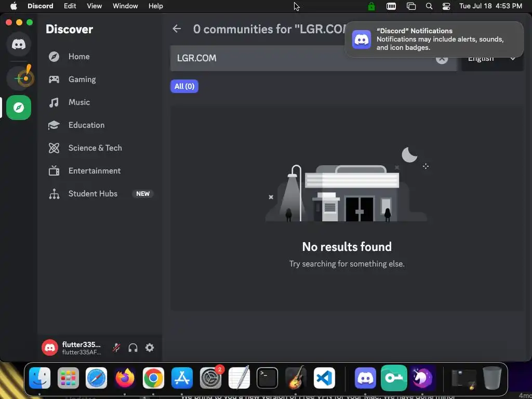
Task: Click the game controller icon beside Gaming
Action: pyautogui.click(x=54, y=79)
